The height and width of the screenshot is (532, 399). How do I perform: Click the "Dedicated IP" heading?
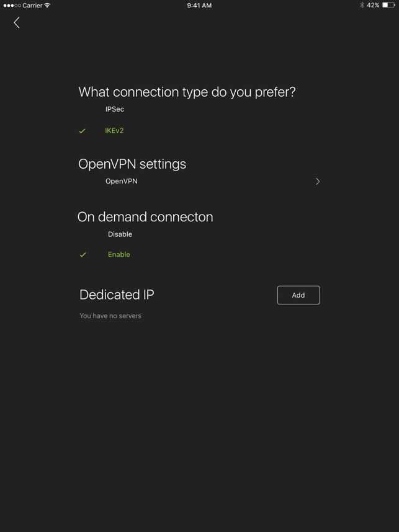click(x=117, y=295)
